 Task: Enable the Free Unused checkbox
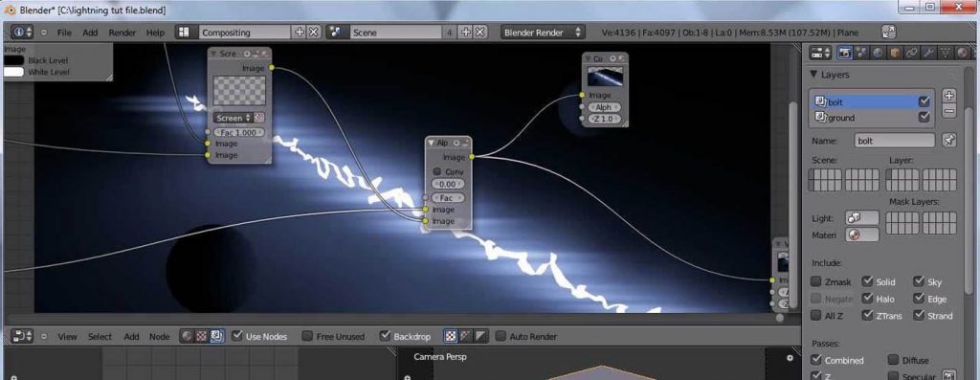tap(307, 336)
